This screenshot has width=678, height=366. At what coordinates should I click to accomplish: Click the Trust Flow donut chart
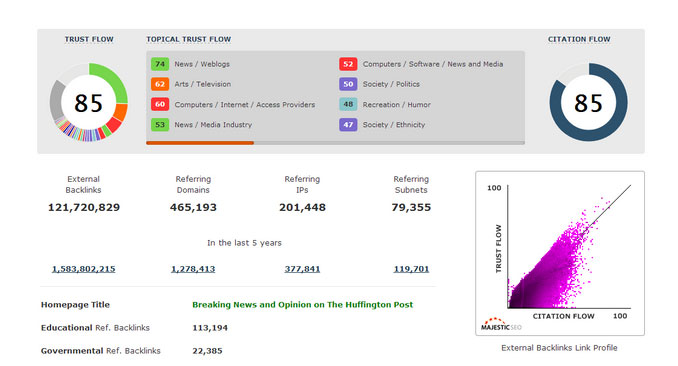coord(89,103)
